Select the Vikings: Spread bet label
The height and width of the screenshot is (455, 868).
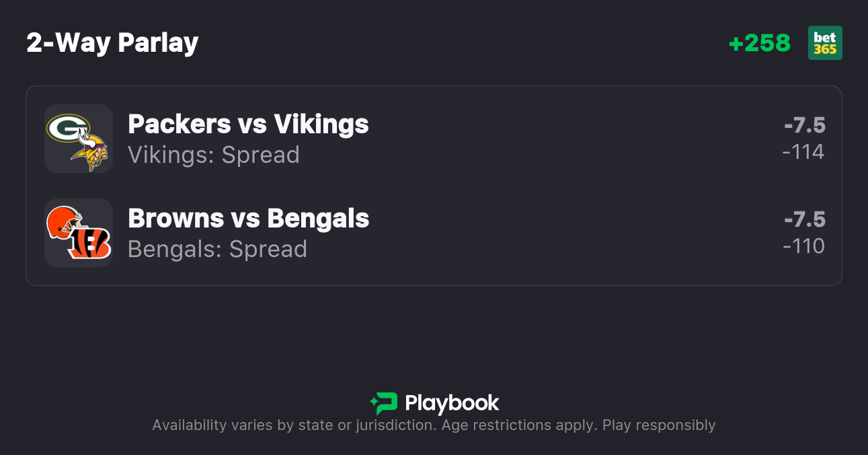tap(214, 155)
